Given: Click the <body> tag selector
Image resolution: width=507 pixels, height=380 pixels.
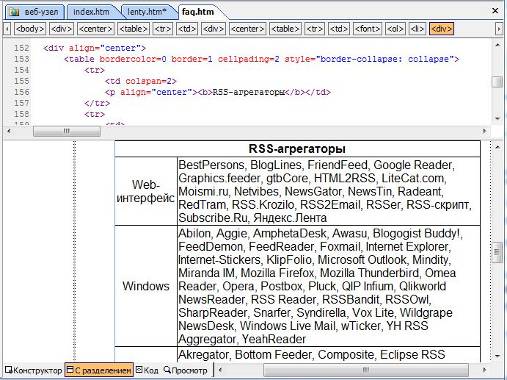Looking at the screenshot, I should [30, 29].
